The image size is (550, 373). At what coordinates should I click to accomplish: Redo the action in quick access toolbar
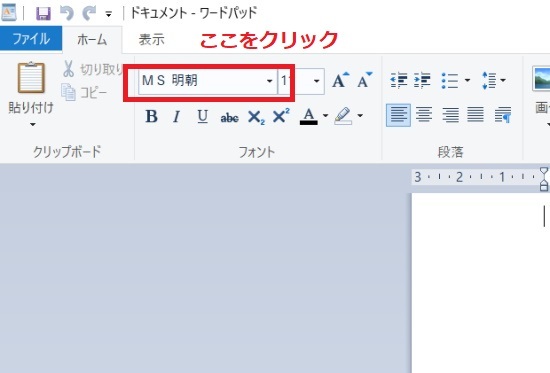click(x=89, y=13)
